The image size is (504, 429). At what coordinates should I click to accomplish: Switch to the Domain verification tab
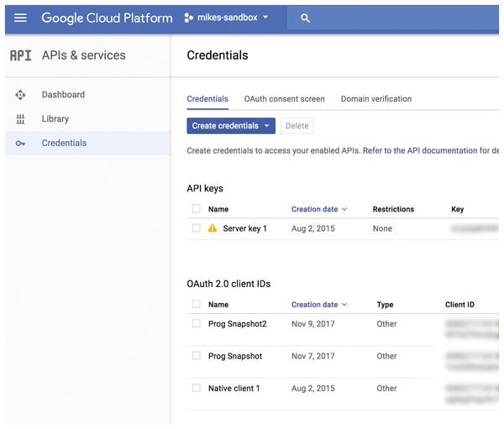coord(376,99)
